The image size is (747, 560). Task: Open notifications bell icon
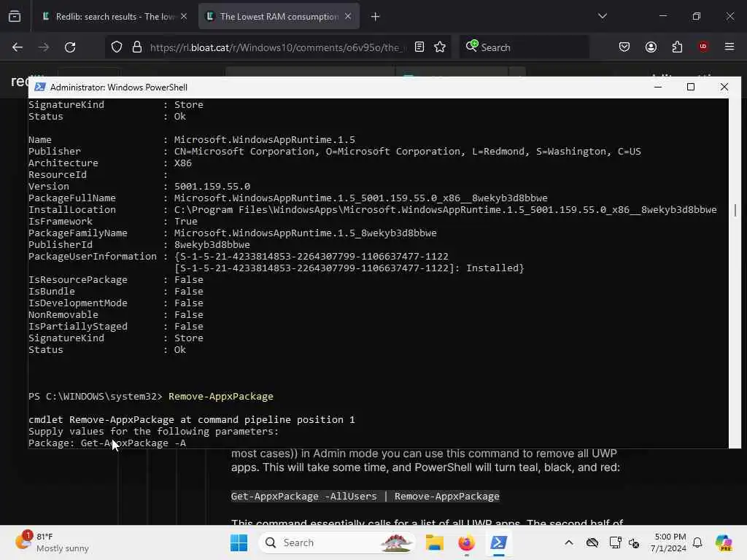[697, 542]
